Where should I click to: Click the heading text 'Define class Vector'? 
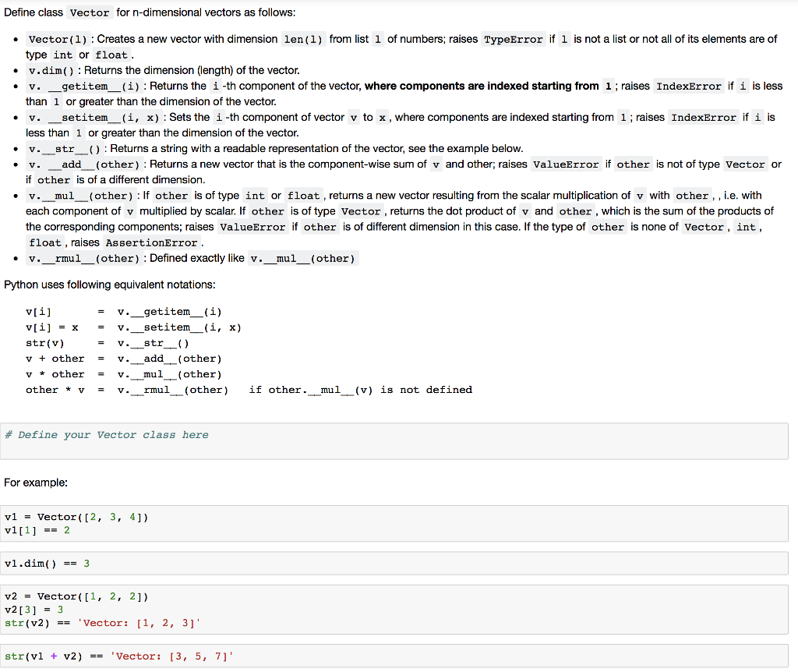(x=58, y=12)
